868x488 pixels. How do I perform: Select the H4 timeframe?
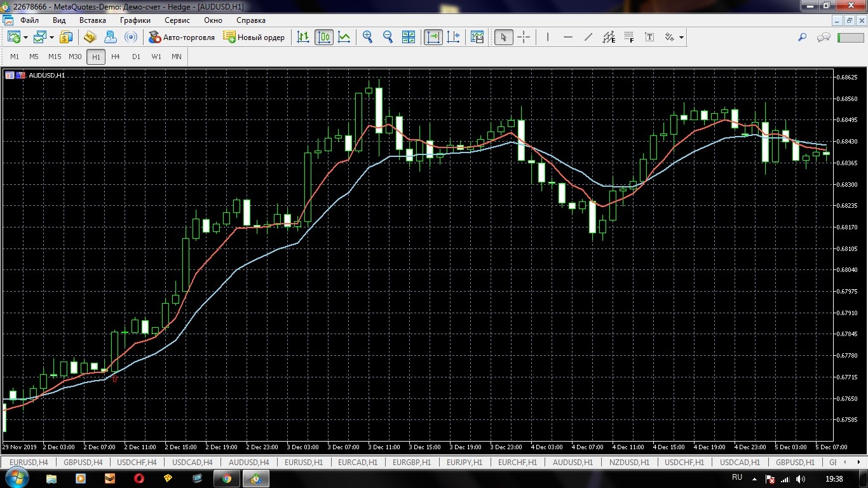click(x=115, y=57)
